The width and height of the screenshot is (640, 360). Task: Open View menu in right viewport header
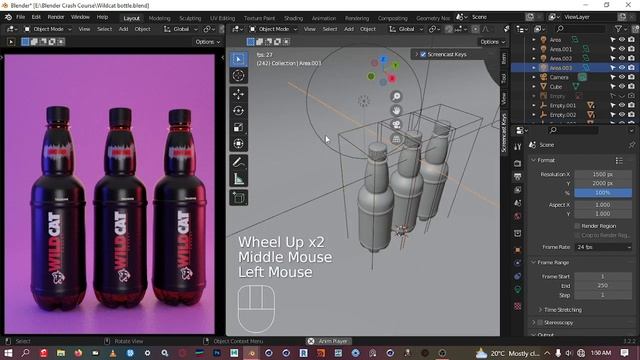(x=309, y=29)
